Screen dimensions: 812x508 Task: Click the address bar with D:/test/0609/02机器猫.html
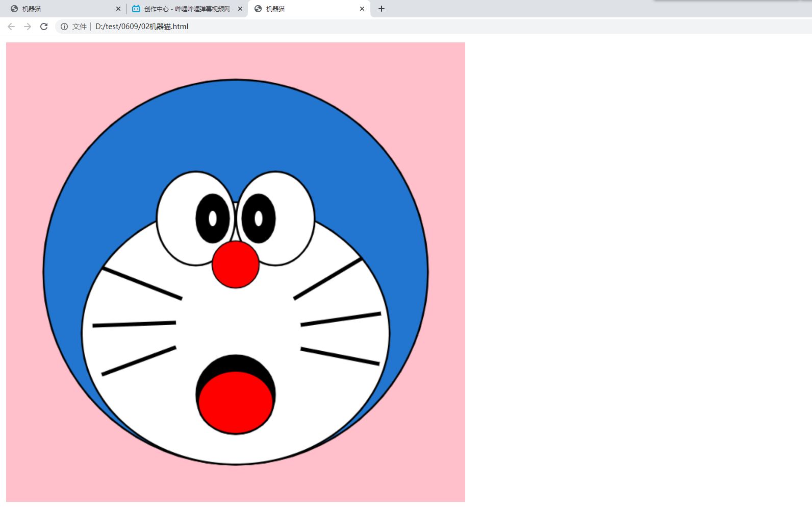(434, 27)
